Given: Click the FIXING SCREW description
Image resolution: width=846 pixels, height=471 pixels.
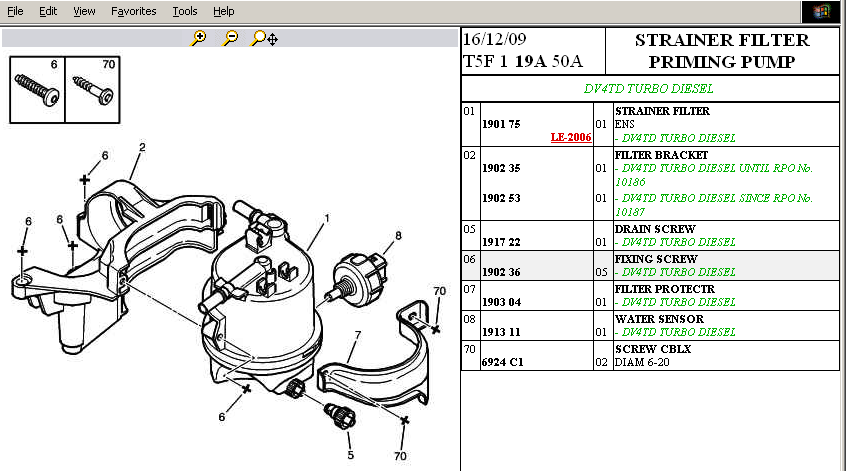Looking at the screenshot, I should click(x=656, y=260).
